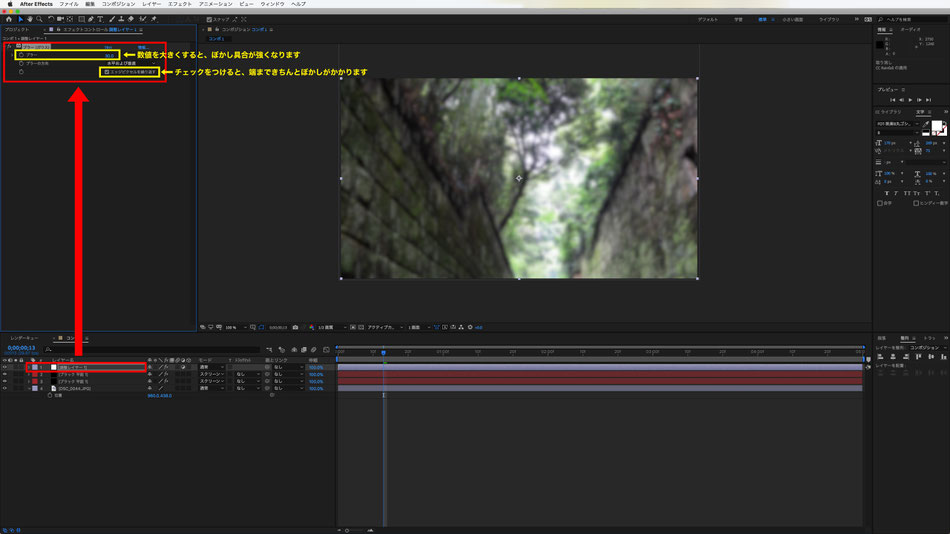
Task: Click the blur amount stopwatch icon
Action: click(x=21, y=55)
